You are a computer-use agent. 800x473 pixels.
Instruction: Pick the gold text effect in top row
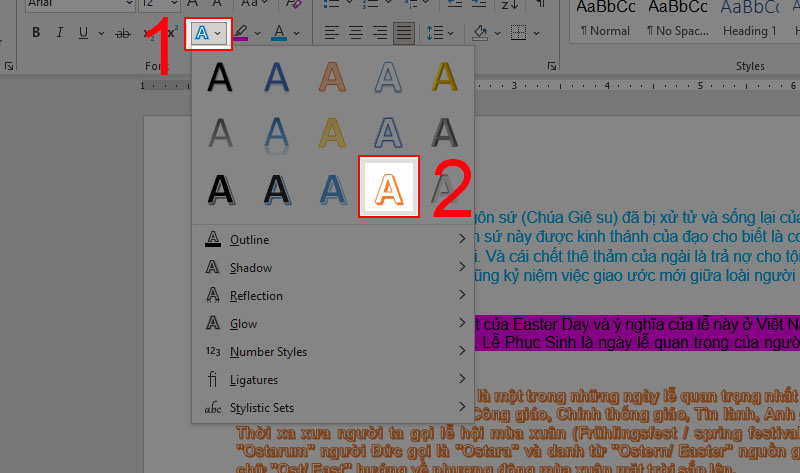pos(443,77)
